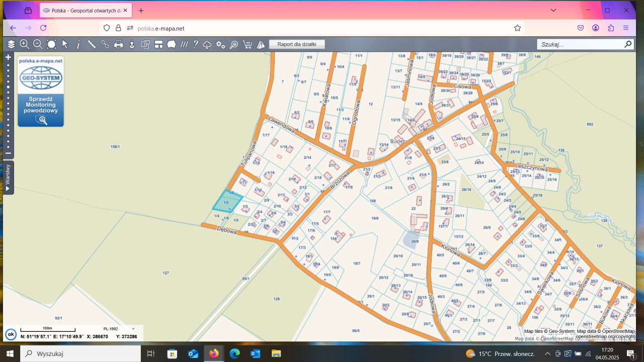Toggle the arrow pointer selection tool
Screen dimensions: 644x362
coord(65,44)
